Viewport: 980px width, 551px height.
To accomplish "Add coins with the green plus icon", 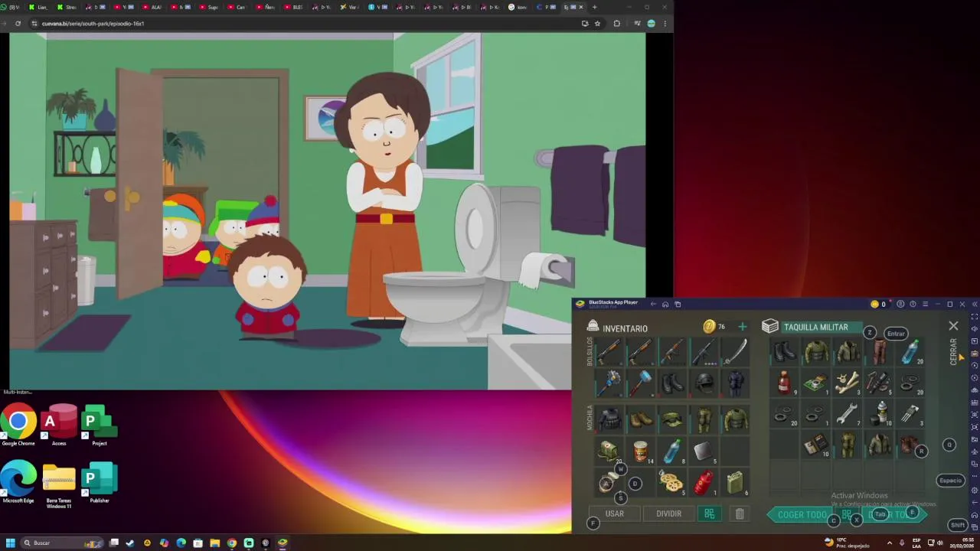I will tap(742, 327).
